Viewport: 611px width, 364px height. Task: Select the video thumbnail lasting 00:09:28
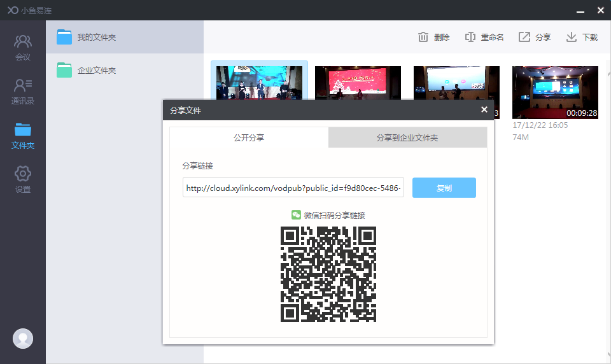555,92
